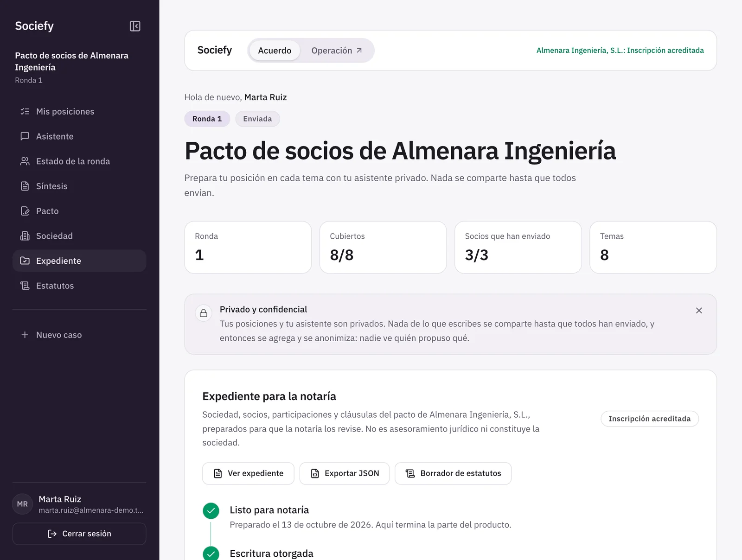Click the Enviada status pill
The image size is (742, 560).
pos(257,119)
